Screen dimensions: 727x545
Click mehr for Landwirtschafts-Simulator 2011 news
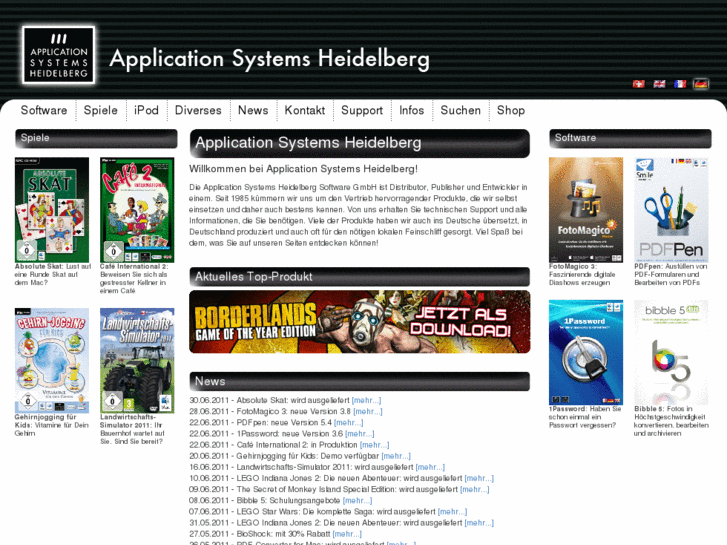click(x=430, y=467)
